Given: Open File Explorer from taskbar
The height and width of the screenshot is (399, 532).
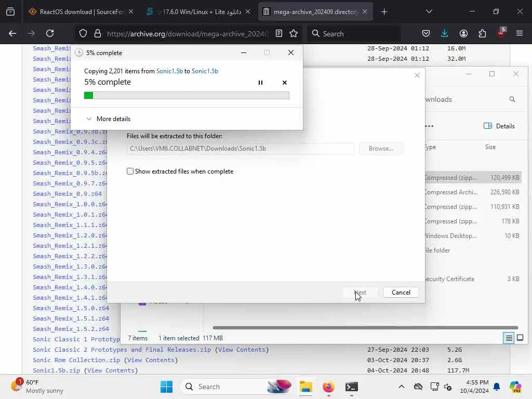Looking at the screenshot, I should click(x=305, y=387).
